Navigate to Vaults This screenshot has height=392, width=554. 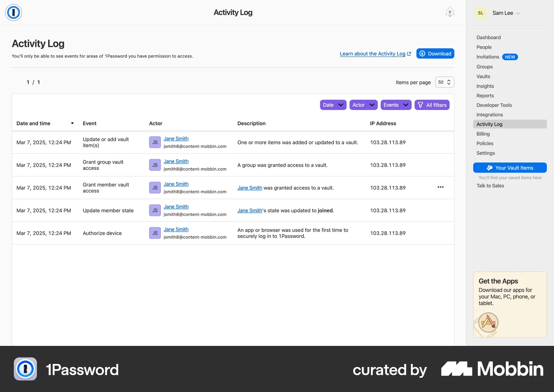[483, 76]
